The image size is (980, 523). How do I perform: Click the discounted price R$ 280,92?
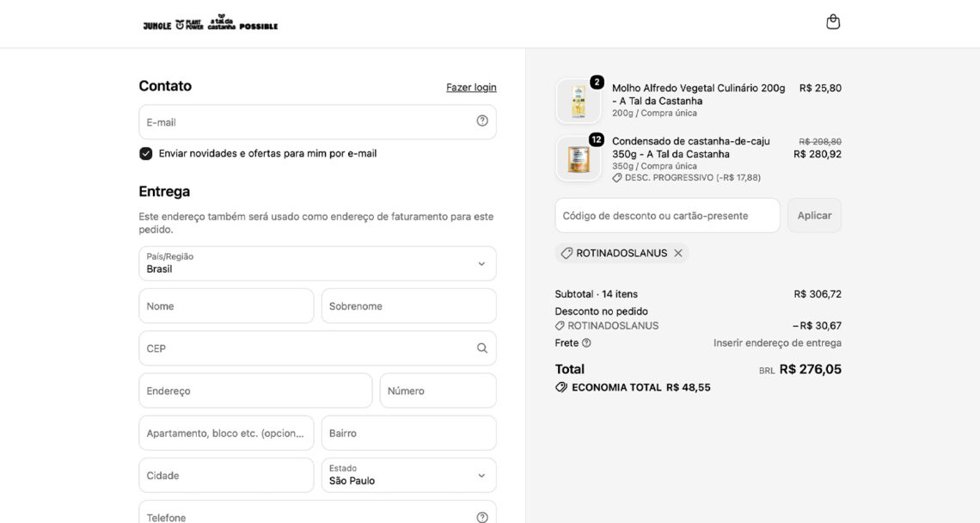[x=818, y=154]
